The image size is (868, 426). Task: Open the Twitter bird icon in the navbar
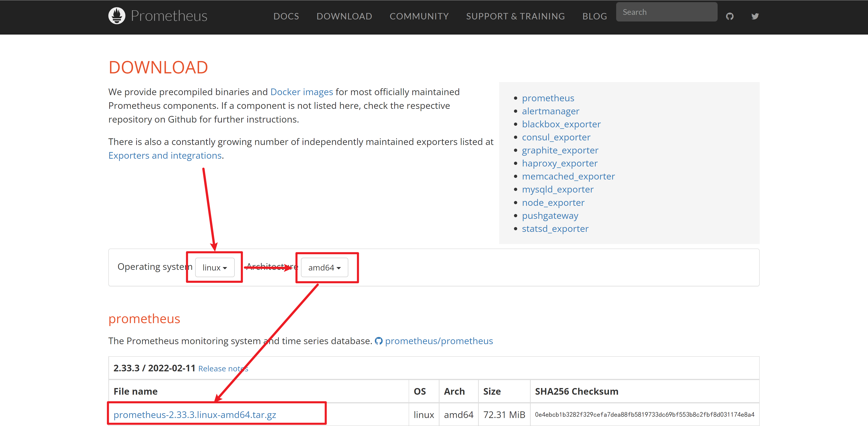click(755, 16)
